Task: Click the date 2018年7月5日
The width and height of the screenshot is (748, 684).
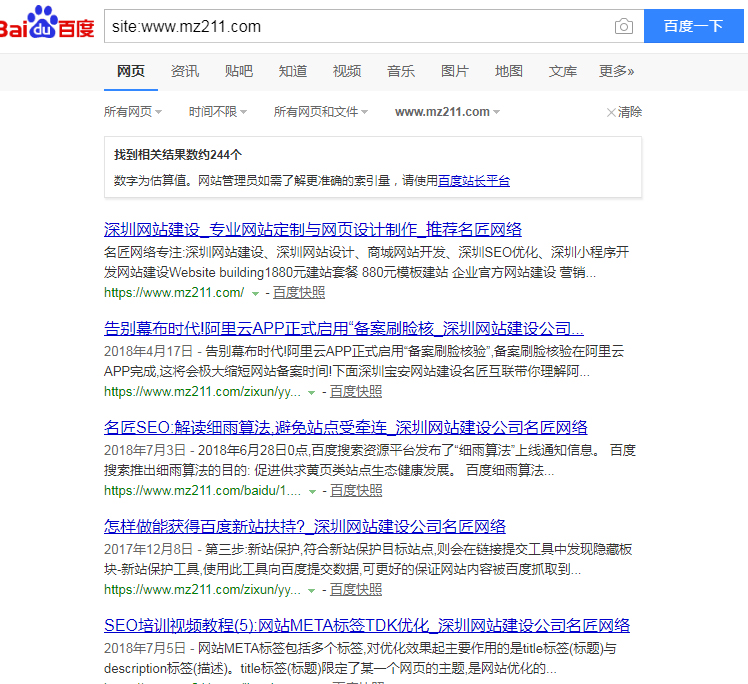Action: click(x=145, y=648)
